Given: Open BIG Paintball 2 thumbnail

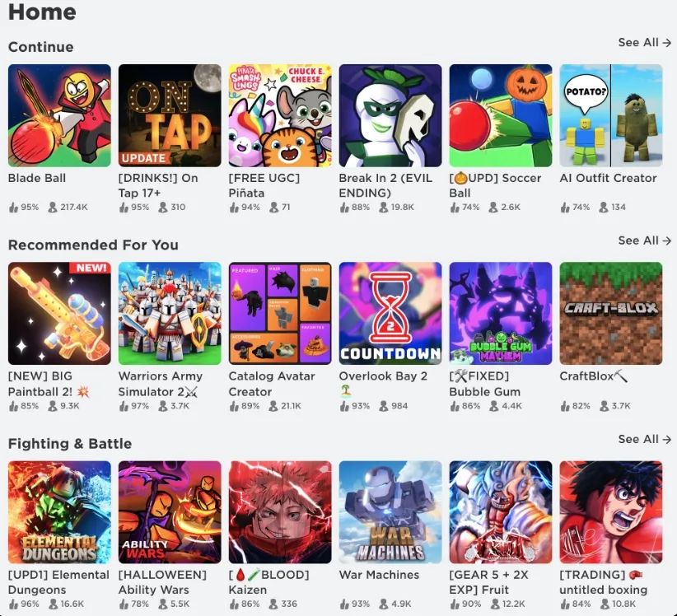Looking at the screenshot, I should click(x=59, y=314).
